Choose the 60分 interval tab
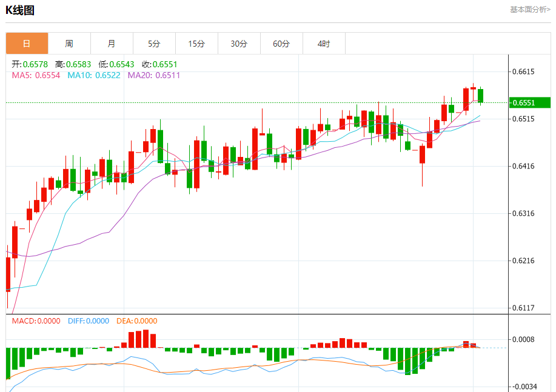This screenshot has width=556, height=392. click(x=281, y=44)
